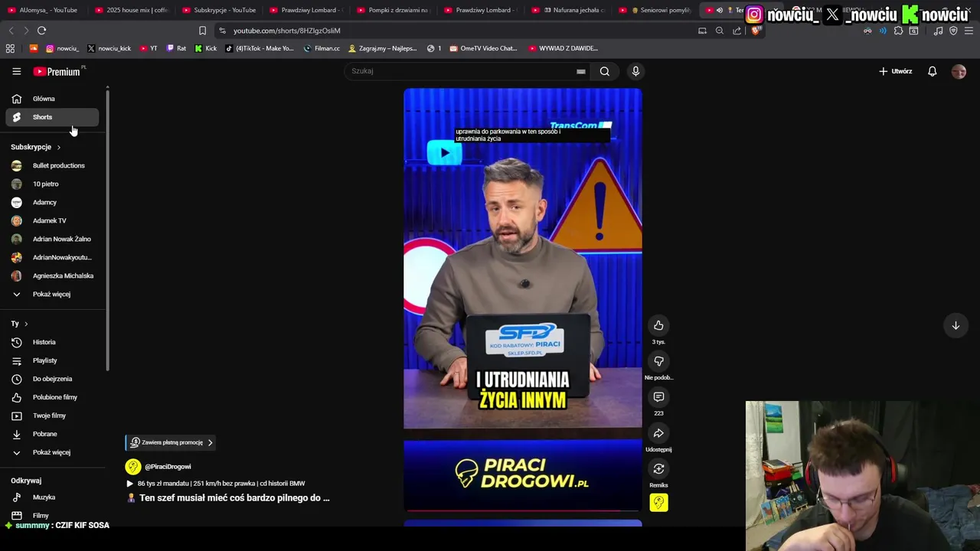980x551 pixels.
Task: Open the music note playlist icon
Action: point(939,31)
